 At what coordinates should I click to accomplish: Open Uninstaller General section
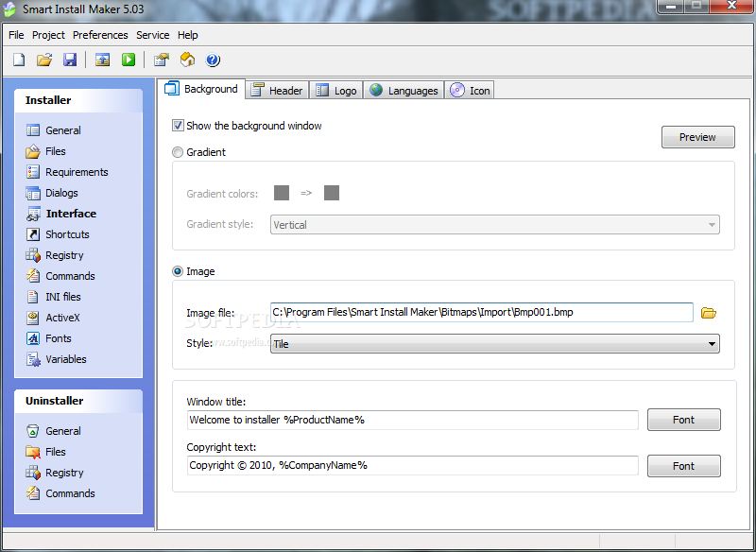point(54,431)
